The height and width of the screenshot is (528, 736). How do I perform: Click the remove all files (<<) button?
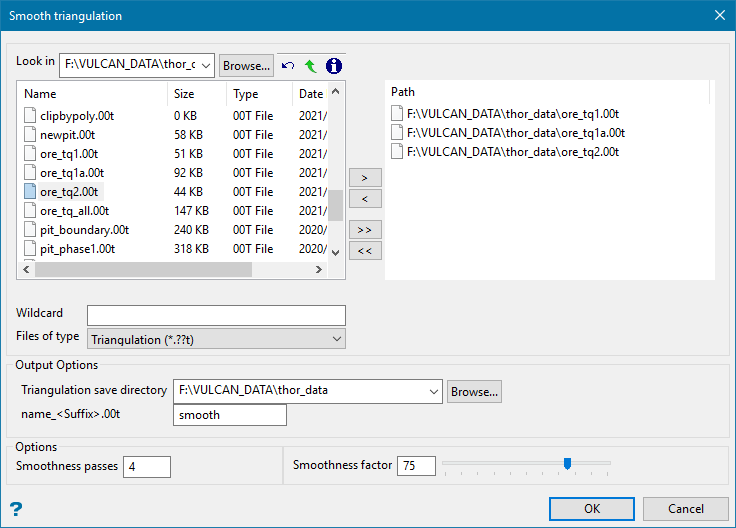[364, 250]
